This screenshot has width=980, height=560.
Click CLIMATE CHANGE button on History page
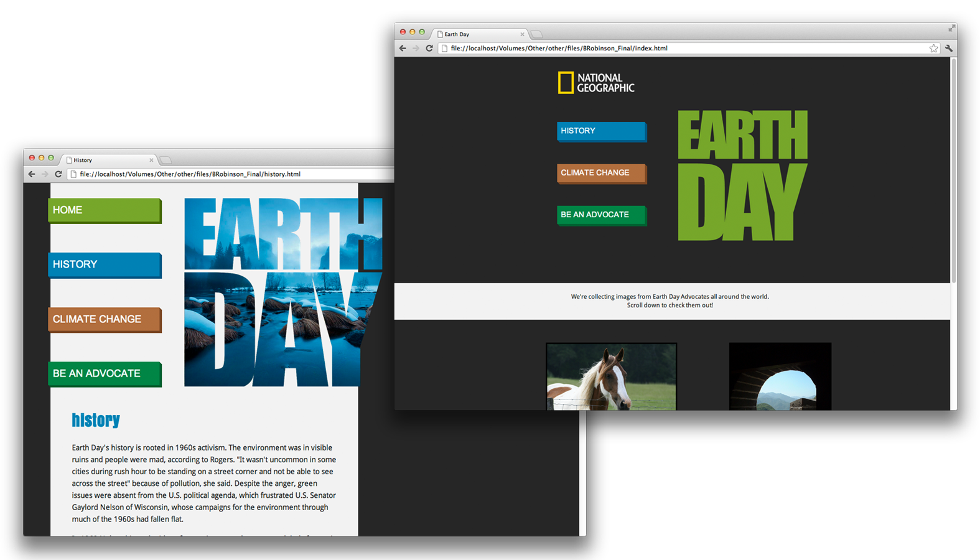point(105,319)
